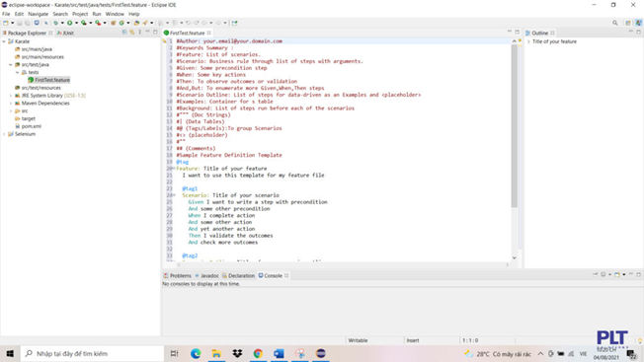The image size is (644, 362).
Task: Click the Task View taskbar button
Action: point(174,353)
